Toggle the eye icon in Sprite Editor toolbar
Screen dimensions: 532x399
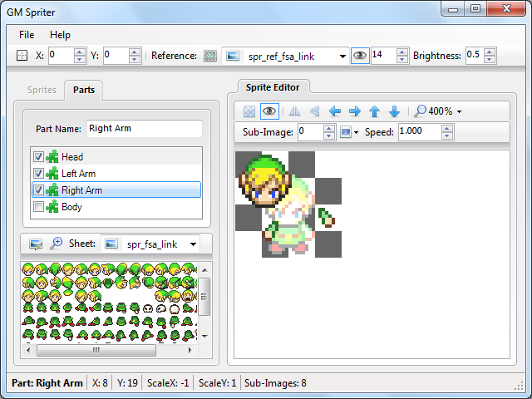tap(269, 111)
